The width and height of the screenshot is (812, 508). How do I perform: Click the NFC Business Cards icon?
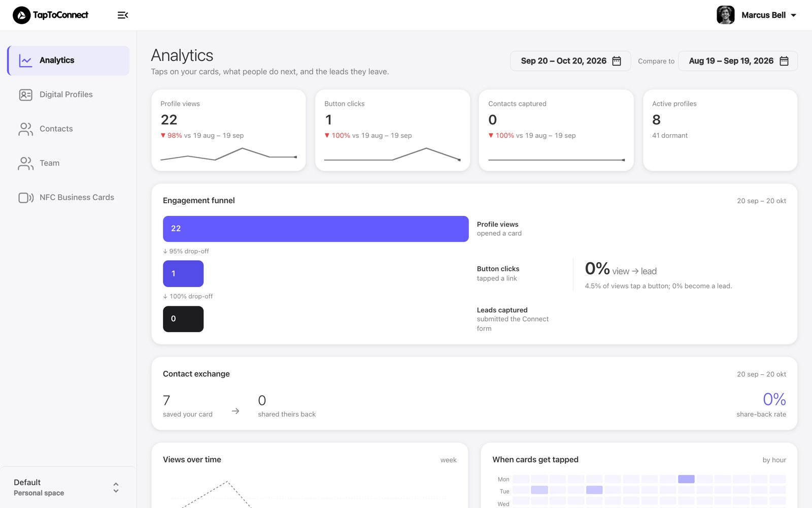pos(26,198)
